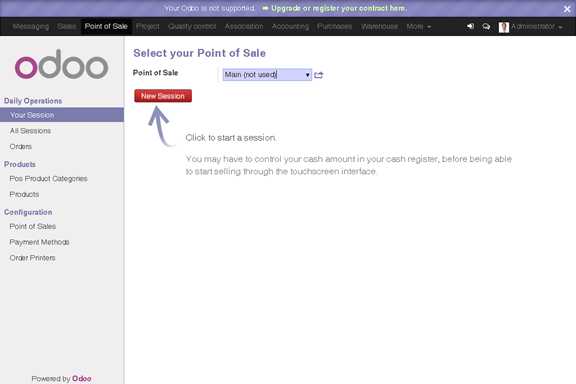Image resolution: width=576 pixels, height=384 pixels.
Task: Open the Sales menu
Action: [x=66, y=26]
